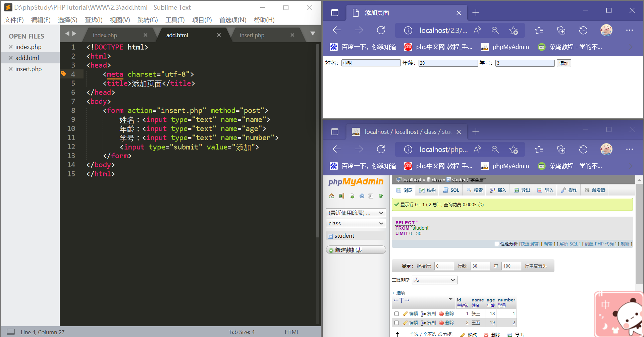This screenshot has width=644, height=337.
Task: Open phpMyAdmin SQL tab
Action: click(x=451, y=190)
